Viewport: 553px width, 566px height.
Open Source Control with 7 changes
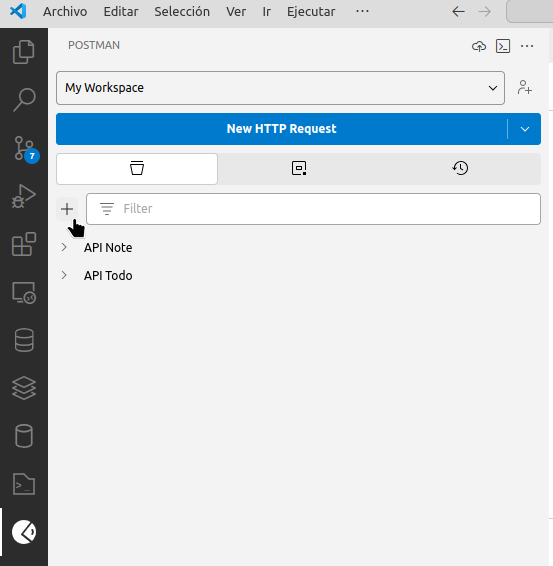[x=24, y=148]
